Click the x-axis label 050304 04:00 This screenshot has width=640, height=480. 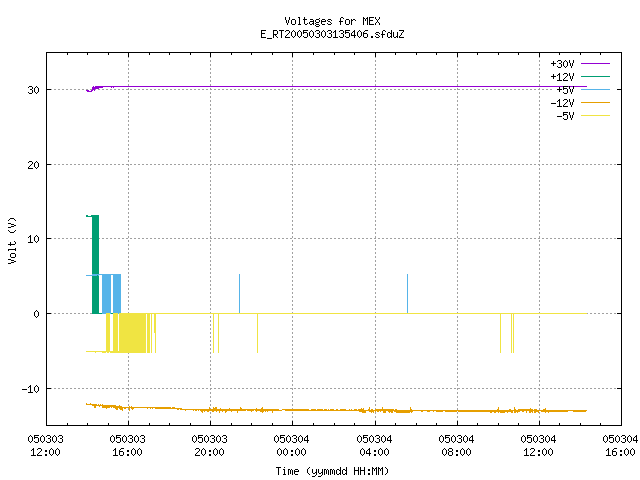[374, 445]
